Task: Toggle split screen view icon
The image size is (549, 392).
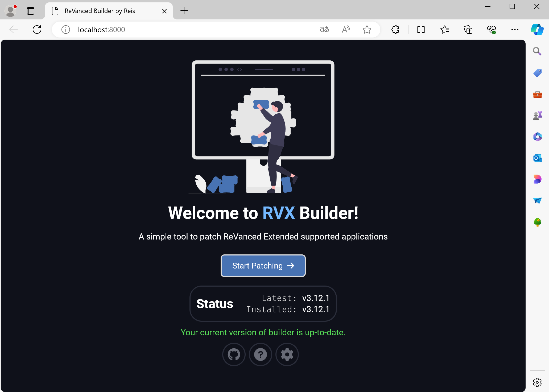Action: pyautogui.click(x=421, y=30)
